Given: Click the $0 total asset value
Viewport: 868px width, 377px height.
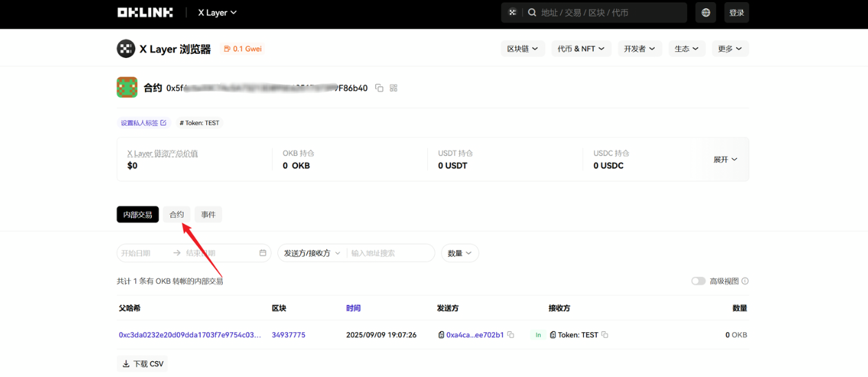Looking at the screenshot, I should [132, 166].
